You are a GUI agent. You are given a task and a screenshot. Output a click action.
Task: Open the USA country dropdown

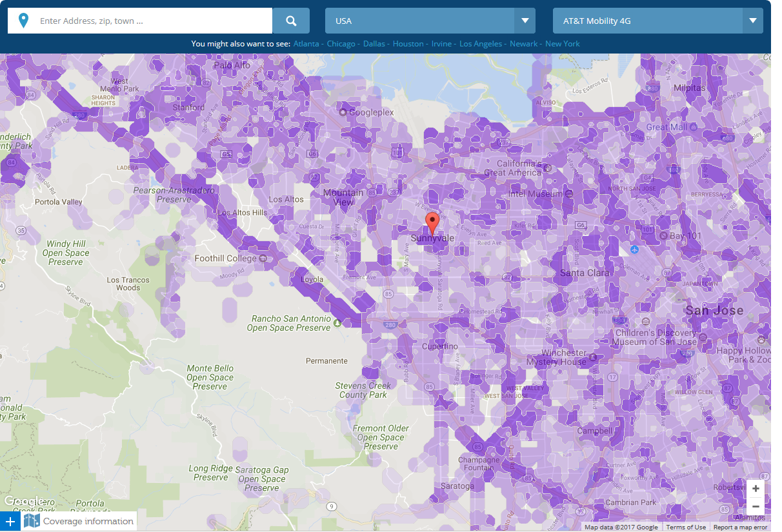430,21
